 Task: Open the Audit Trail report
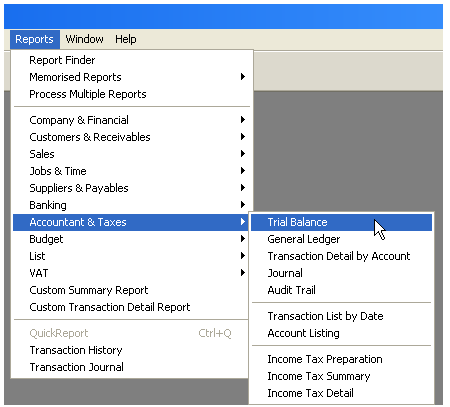tap(341, 290)
